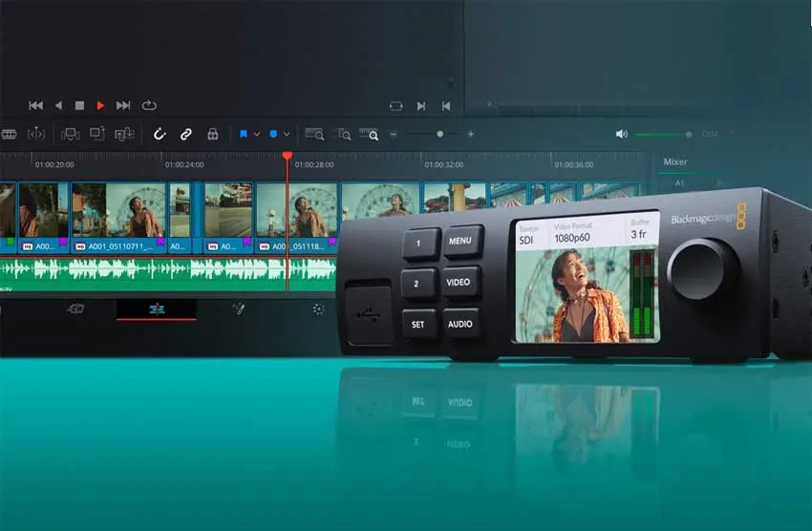Image resolution: width=812 pixels, height=531 pixels.
Task: Push the device's AUDIO button
Action: click(x=460, y=324)
